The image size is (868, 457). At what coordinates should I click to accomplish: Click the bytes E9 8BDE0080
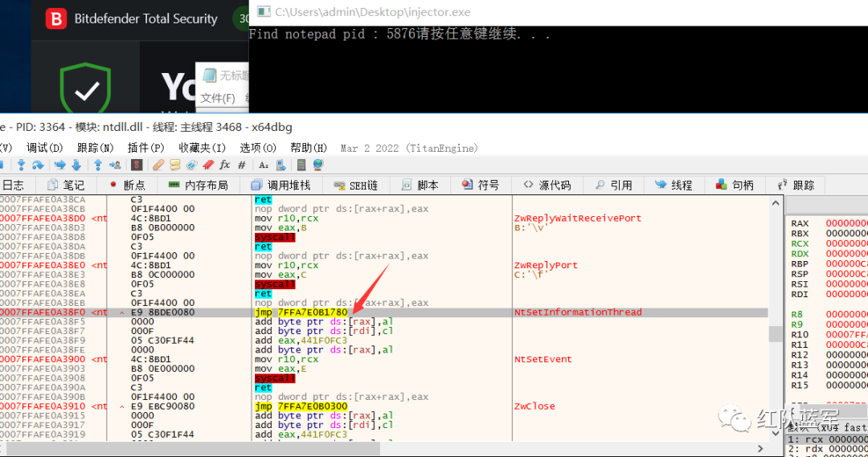coord(162,312)
